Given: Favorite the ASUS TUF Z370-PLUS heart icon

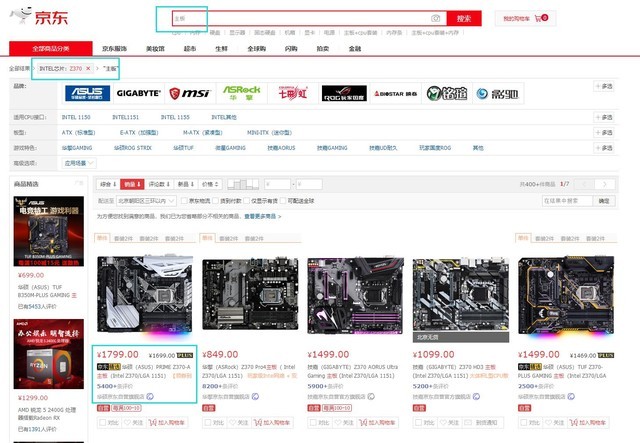Looking at the screenshot, I should (x=548, y=422).
